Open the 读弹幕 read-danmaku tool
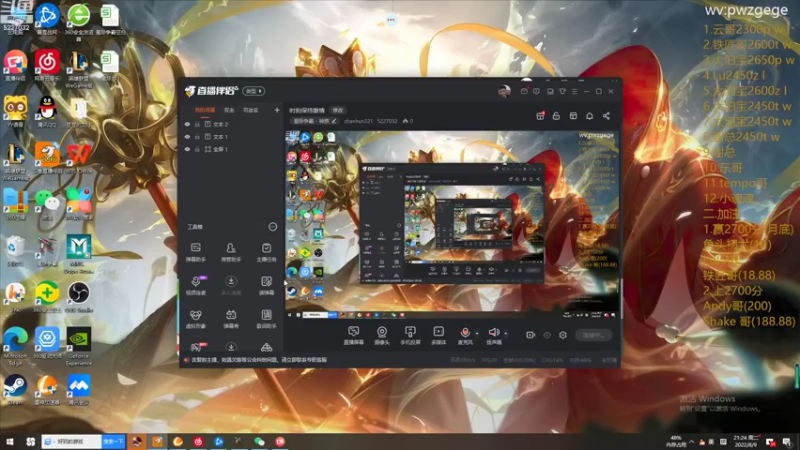Screen dimensions: 800x450 [266, 285]
